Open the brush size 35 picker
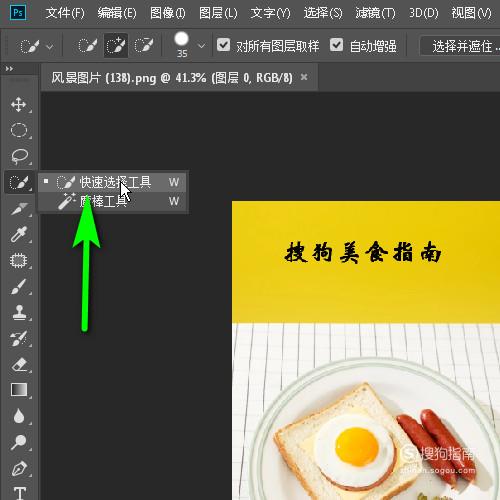Image resolution: width=500 pixels, height=500 pixels. coord(182,45)
